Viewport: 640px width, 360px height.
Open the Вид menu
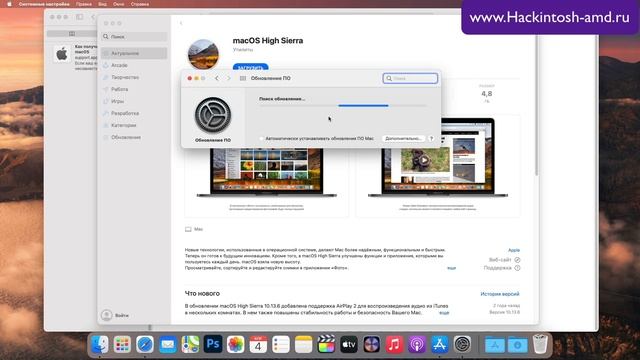tap(102, 4)
